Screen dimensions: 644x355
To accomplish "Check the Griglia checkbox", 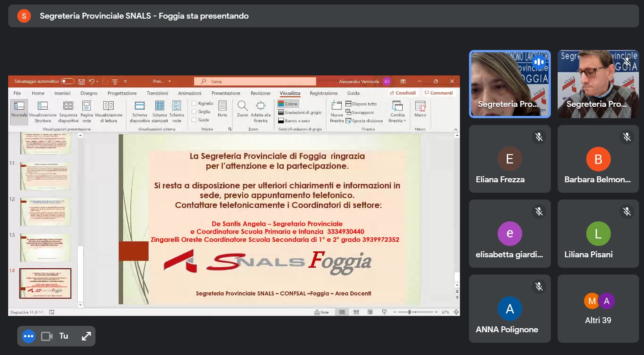I will point(194,112).
